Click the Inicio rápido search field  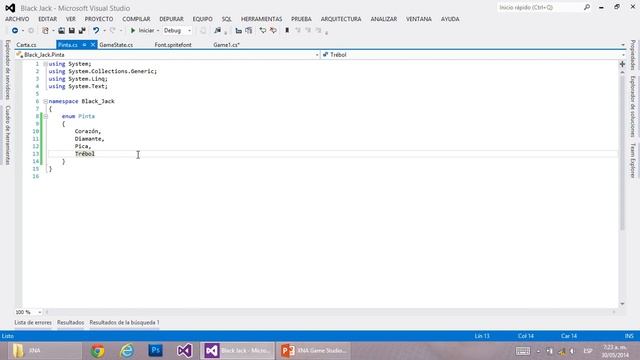click(540, 7)
